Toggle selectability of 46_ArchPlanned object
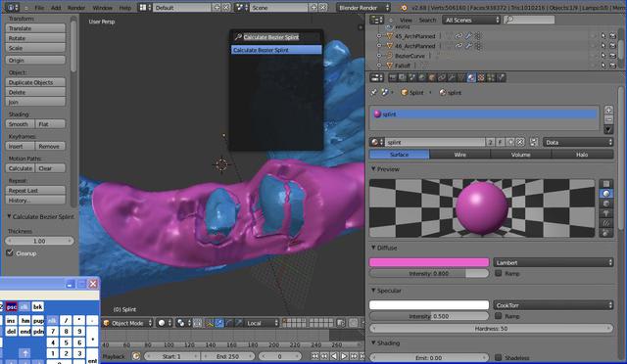Viewport: 627px width, 364px height. click(x=603, y=46)
